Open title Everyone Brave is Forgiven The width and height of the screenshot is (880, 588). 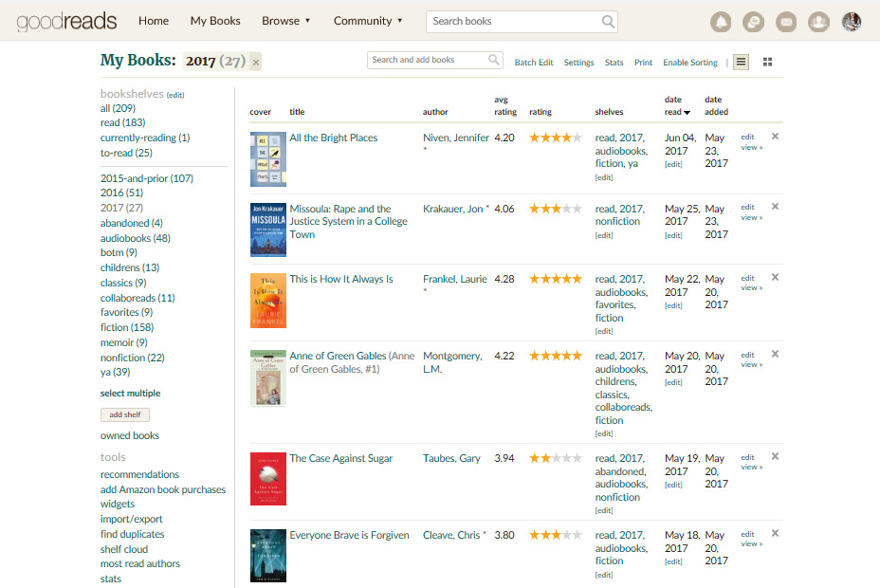(349, 535)
